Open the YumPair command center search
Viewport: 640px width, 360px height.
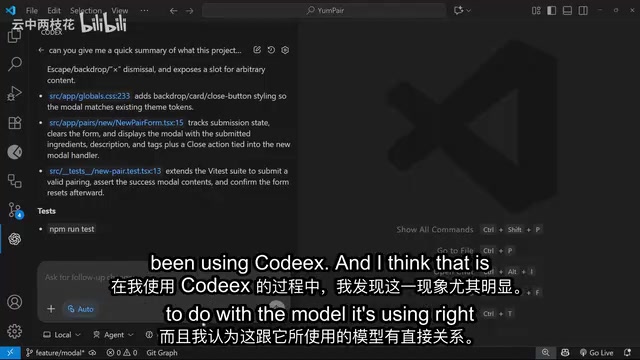(x=324, y=11)
